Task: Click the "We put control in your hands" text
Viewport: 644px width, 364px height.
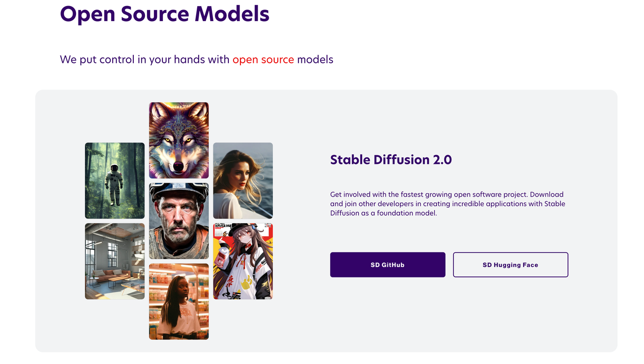Action: click(145, 59)
